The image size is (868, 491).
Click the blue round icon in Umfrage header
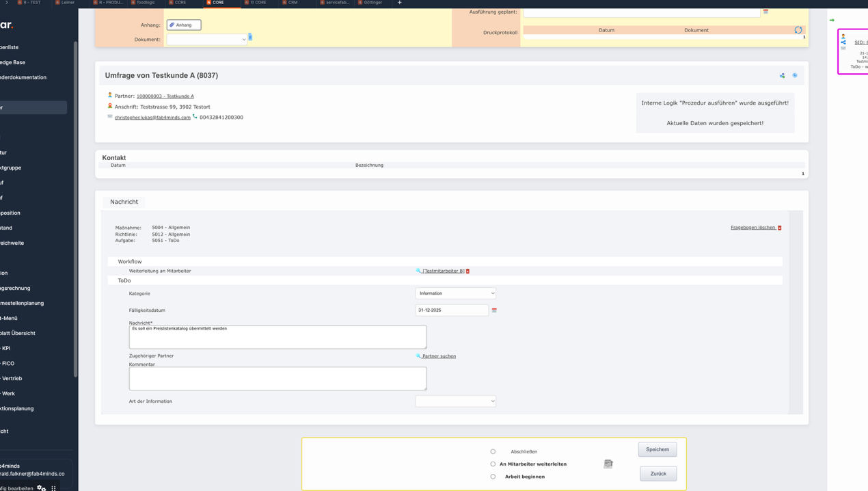(x=795, y=76)
